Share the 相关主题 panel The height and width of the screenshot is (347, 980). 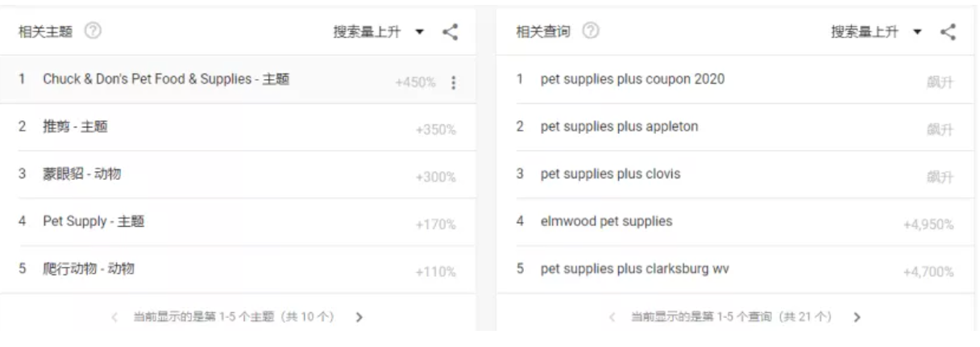(451, 32)
